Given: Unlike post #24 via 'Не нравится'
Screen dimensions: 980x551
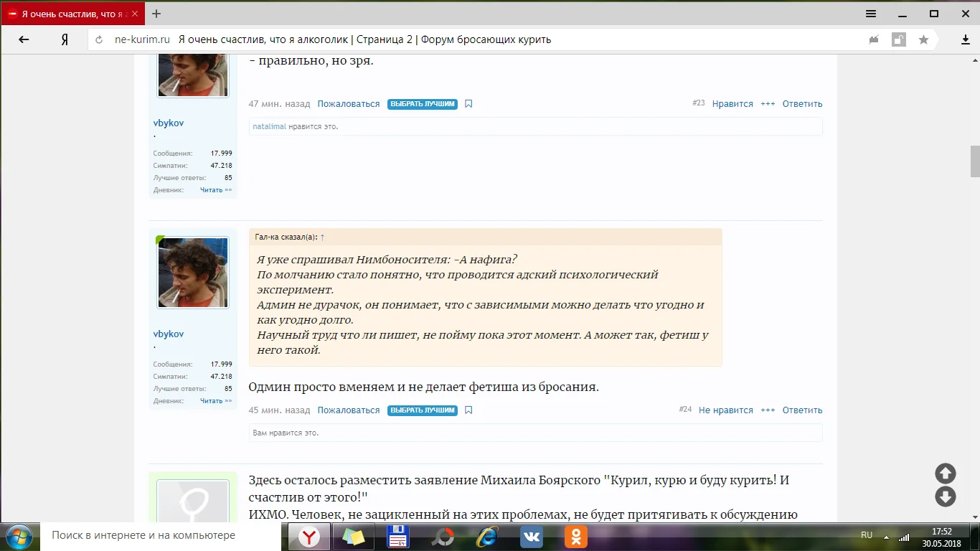Looking at the screenshot, I should (725, 410).
